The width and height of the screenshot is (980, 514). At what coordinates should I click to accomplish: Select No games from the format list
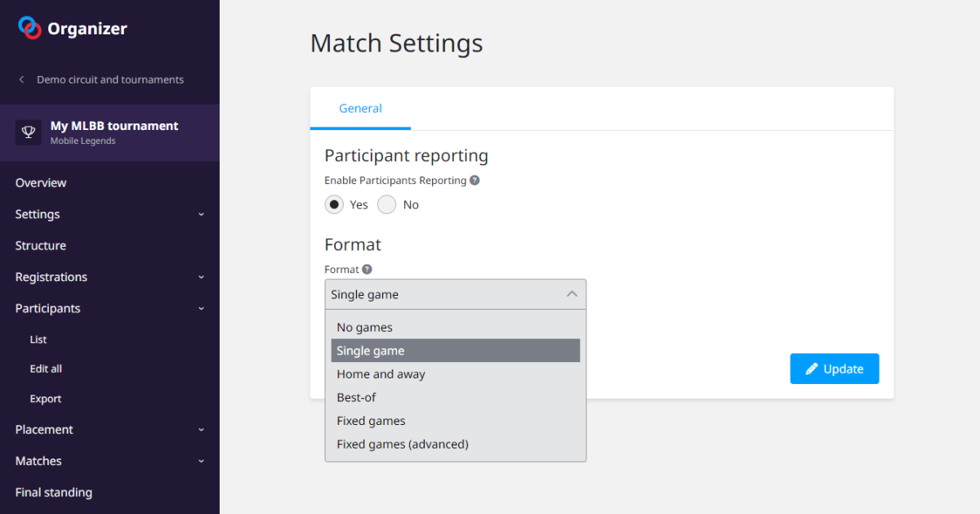click(x=364, y=327)
